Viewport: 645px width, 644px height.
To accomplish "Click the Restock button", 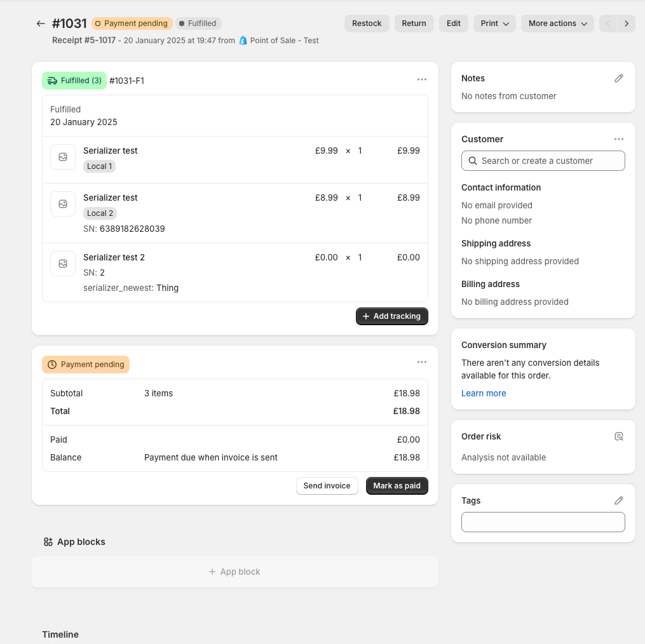I will tap(367, 23).
